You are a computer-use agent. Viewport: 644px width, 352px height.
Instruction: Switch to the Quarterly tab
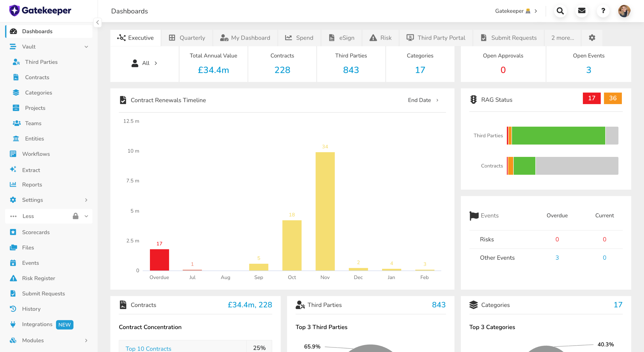(x=187, y=38)
